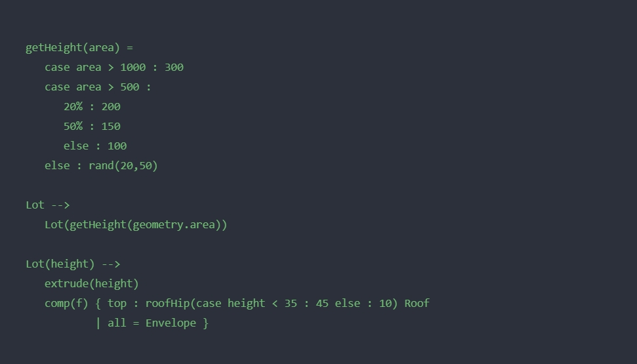The height and width of the screenshot is (364, 637).
Task: Click the "all" keyword before Envelope
Action: (x=117, y=323)
